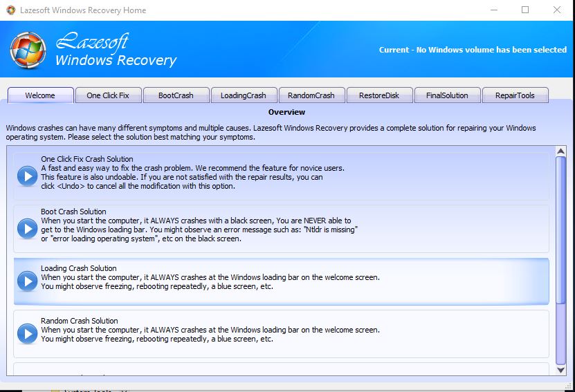
Task: Click the 'Ntldr is missing' description line
Action: 199,230
